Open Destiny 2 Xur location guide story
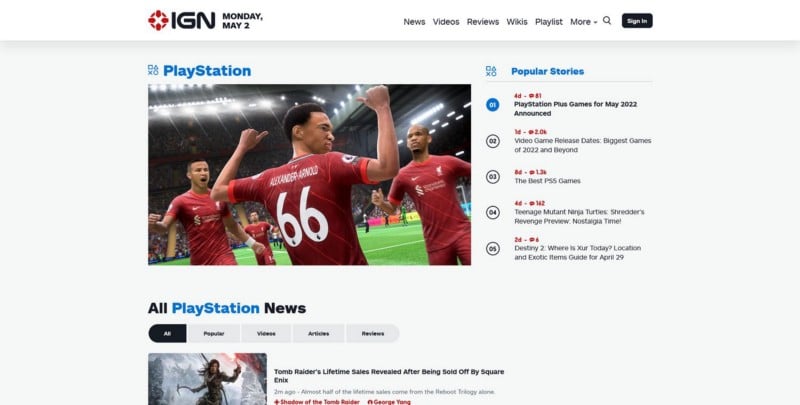Viewport: 800px width, 405px height. coord(577,253)
